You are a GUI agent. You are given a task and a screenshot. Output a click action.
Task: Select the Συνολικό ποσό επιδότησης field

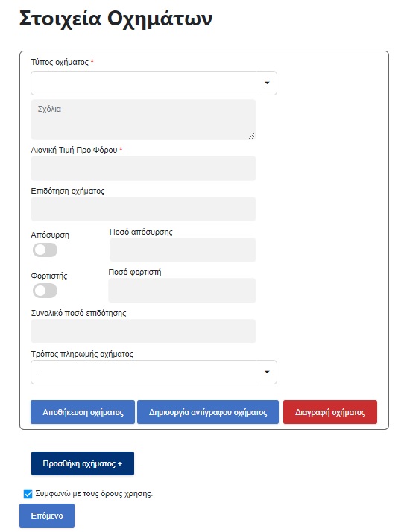click(144, 331)
